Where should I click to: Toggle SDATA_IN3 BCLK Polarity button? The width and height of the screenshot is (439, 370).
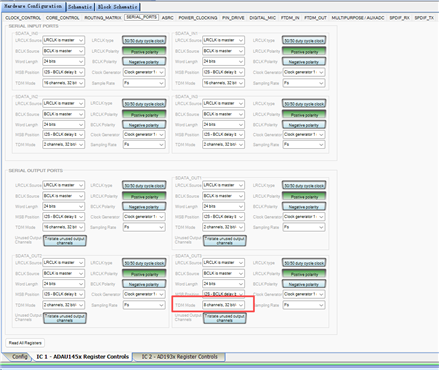304,125
